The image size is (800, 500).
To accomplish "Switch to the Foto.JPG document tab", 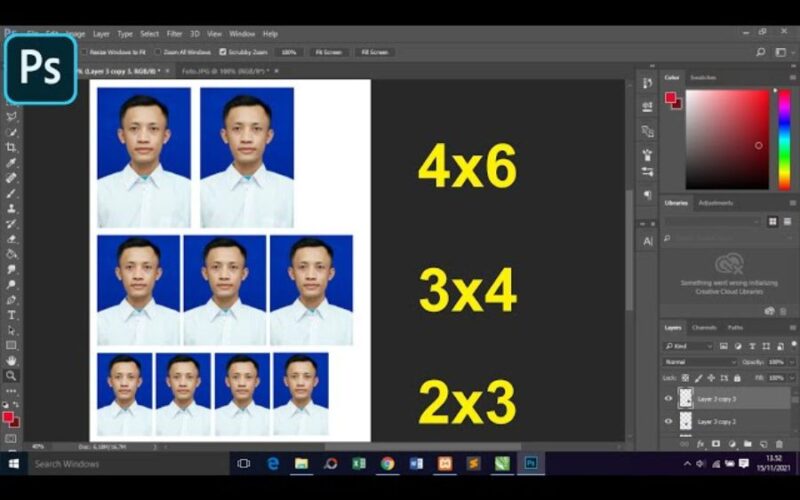I will tap(226, 71).
